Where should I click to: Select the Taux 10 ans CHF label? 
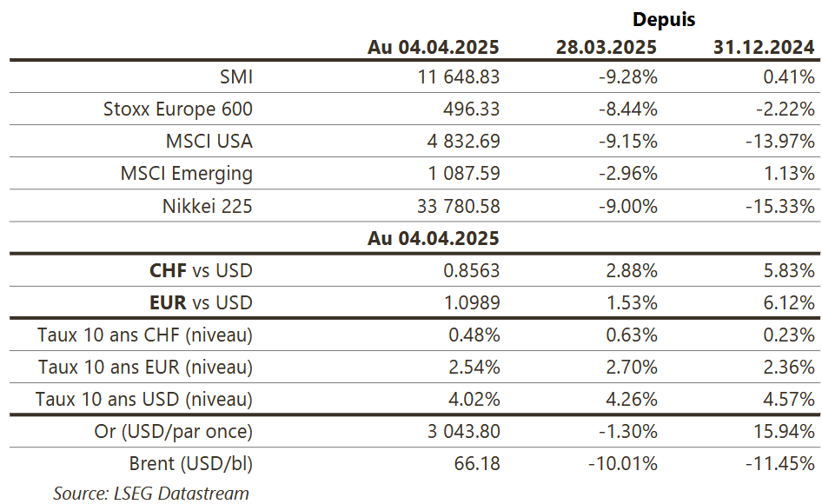[x=145, y=335]
